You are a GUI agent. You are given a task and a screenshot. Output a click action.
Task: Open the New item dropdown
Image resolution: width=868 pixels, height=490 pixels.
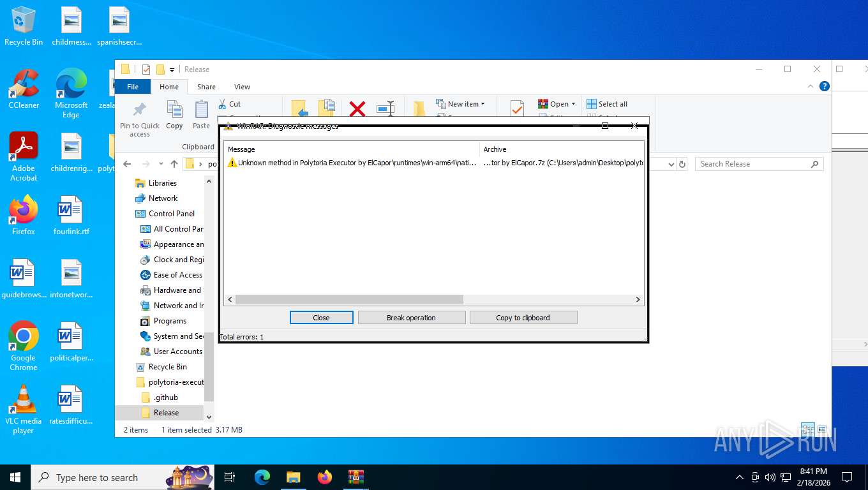[460, 104]
